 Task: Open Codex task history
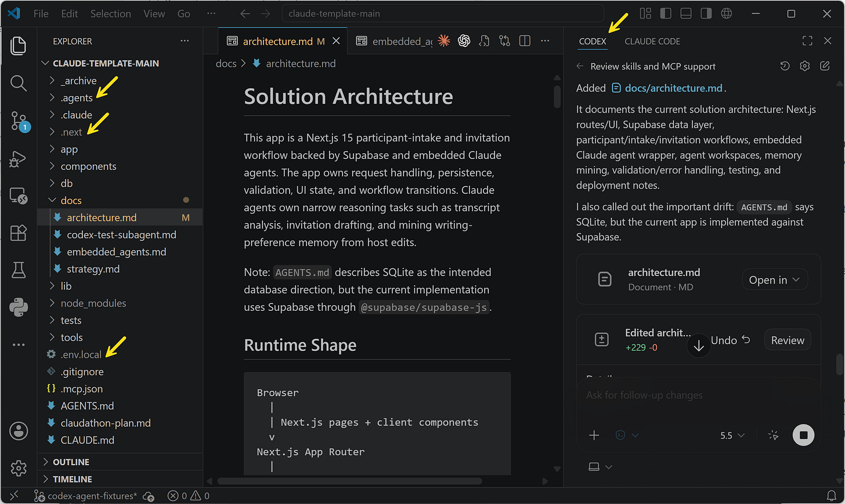click(x=785, y=66)
